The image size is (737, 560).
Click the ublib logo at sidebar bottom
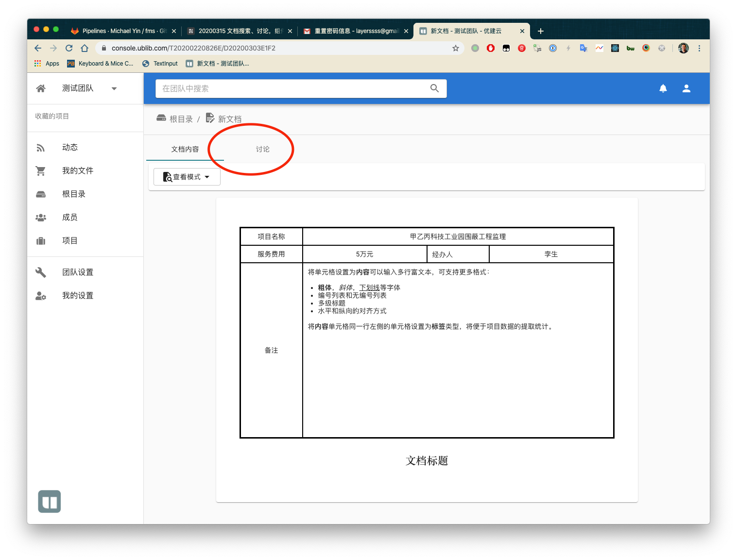[50, 501]
